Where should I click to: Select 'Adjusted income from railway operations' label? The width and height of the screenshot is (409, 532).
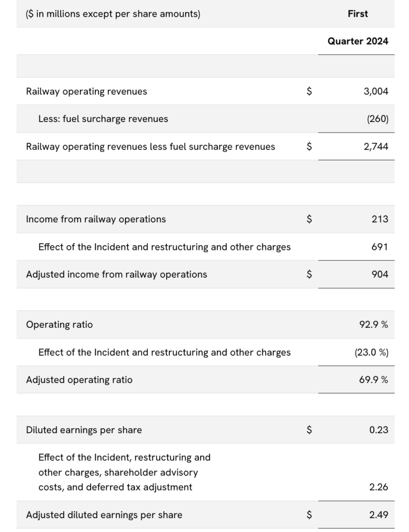click(x=116, y=274)
